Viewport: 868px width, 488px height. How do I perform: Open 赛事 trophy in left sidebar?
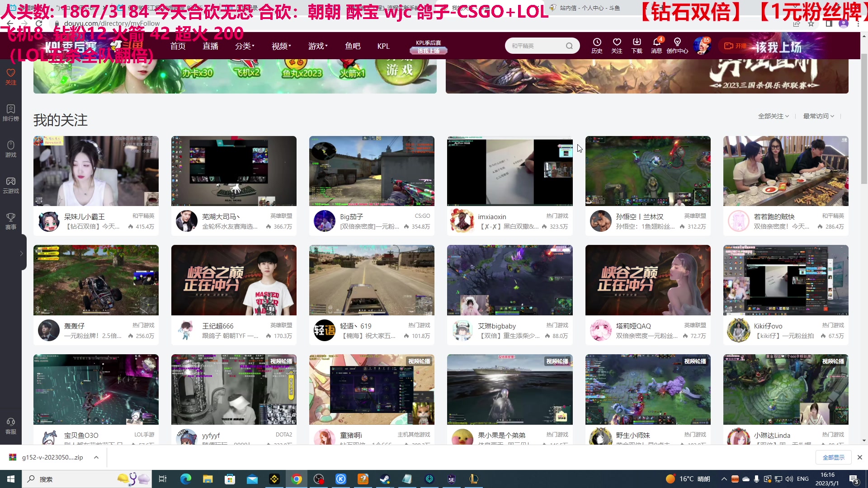[11, 221]
